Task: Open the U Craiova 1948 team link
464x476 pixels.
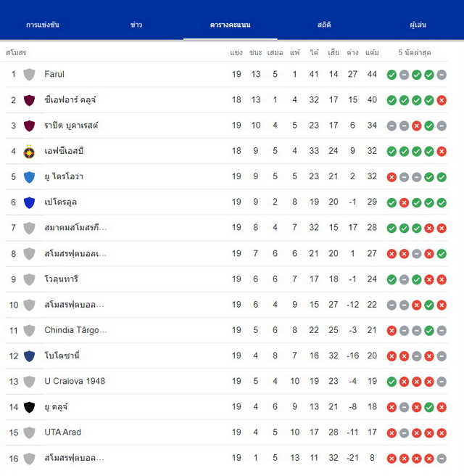Action: pos(75,381)
